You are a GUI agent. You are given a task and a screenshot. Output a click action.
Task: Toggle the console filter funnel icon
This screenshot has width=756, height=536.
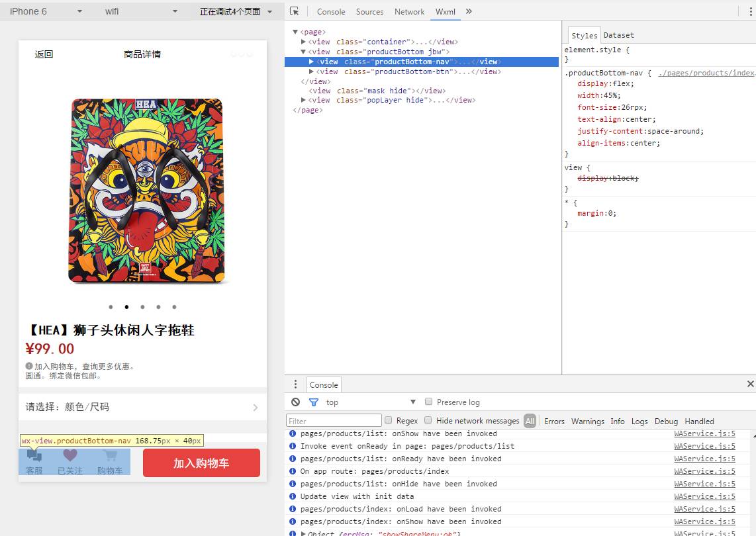(x=313, y=402)
